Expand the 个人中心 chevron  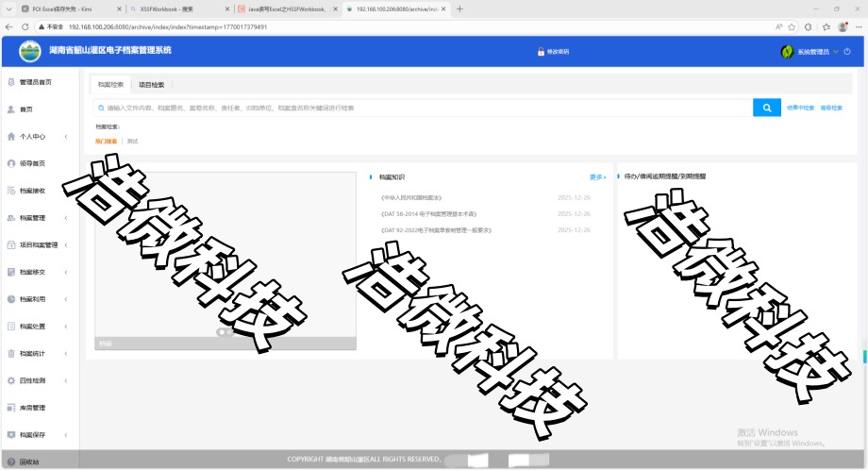66,136
